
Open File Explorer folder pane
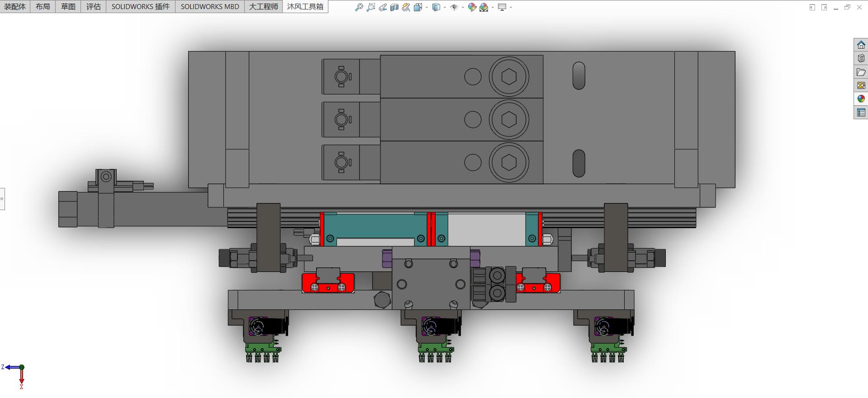tap(861, 72)
